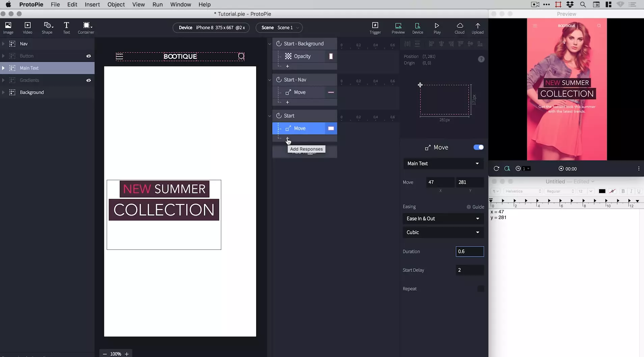Screen dimensions: 644x357
Task: Open the File menu
Action: 55,4
